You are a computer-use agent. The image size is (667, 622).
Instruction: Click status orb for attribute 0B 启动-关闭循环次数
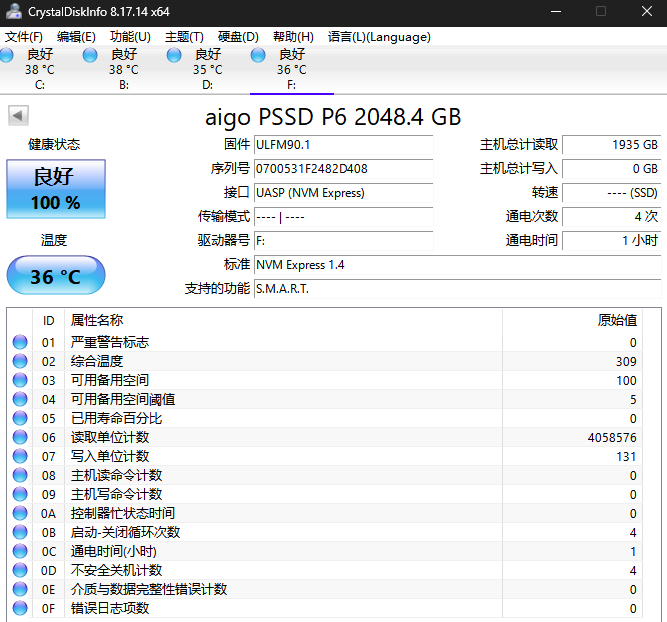[20, 532]
